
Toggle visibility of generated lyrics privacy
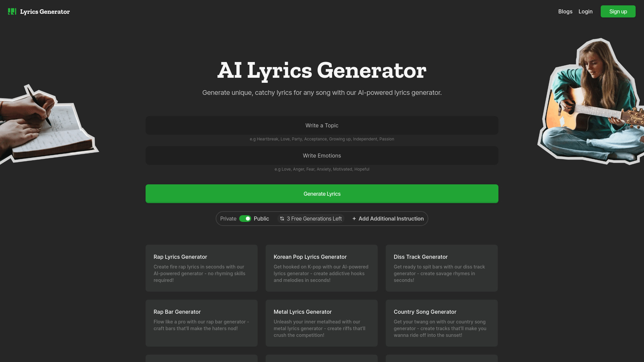coord(245,218)
